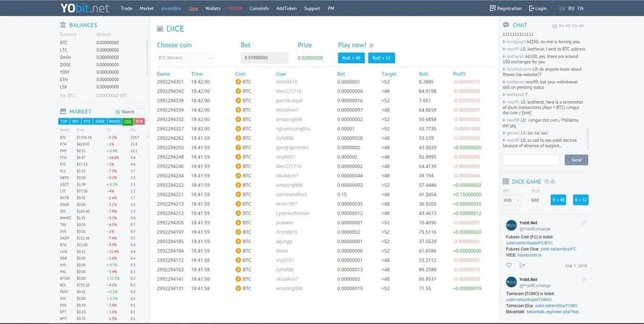This screenshot has height=324, width=644.
Task: Click the BITOK row in market list
Action: [101, 278]
